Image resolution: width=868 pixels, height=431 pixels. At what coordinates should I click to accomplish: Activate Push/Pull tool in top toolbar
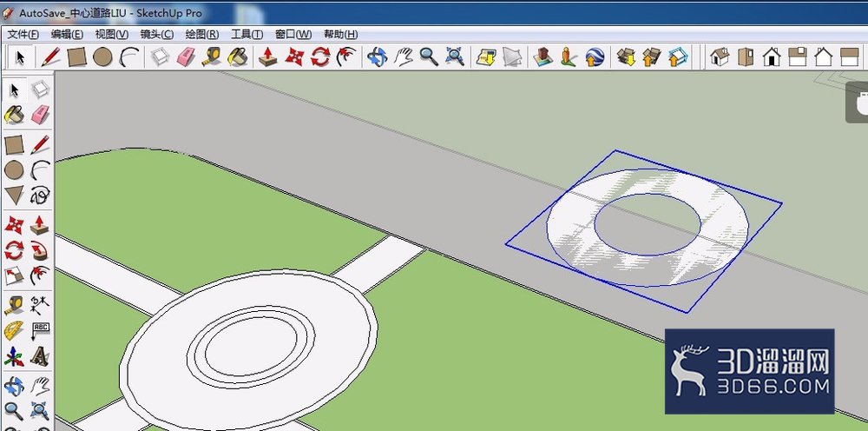[x=268, y=56]
